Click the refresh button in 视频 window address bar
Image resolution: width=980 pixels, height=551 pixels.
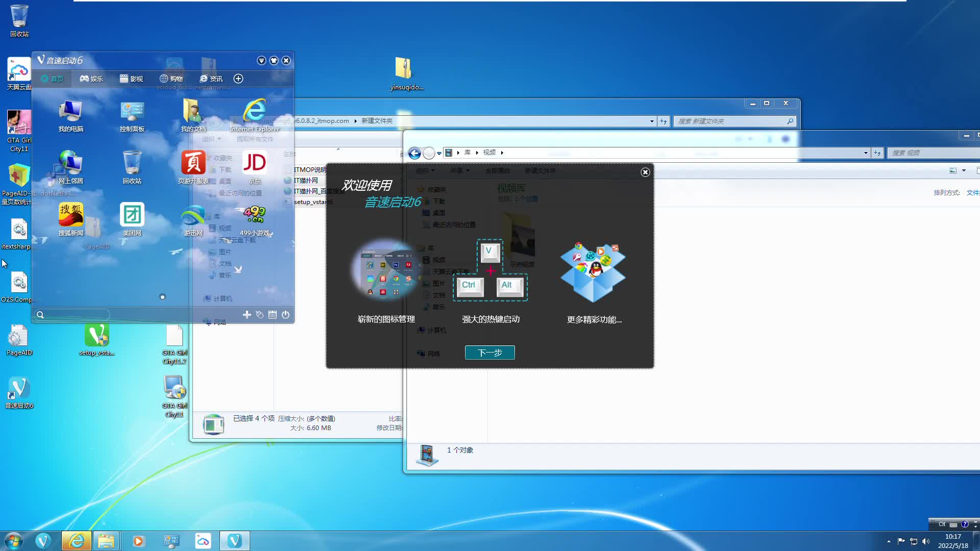877,153
